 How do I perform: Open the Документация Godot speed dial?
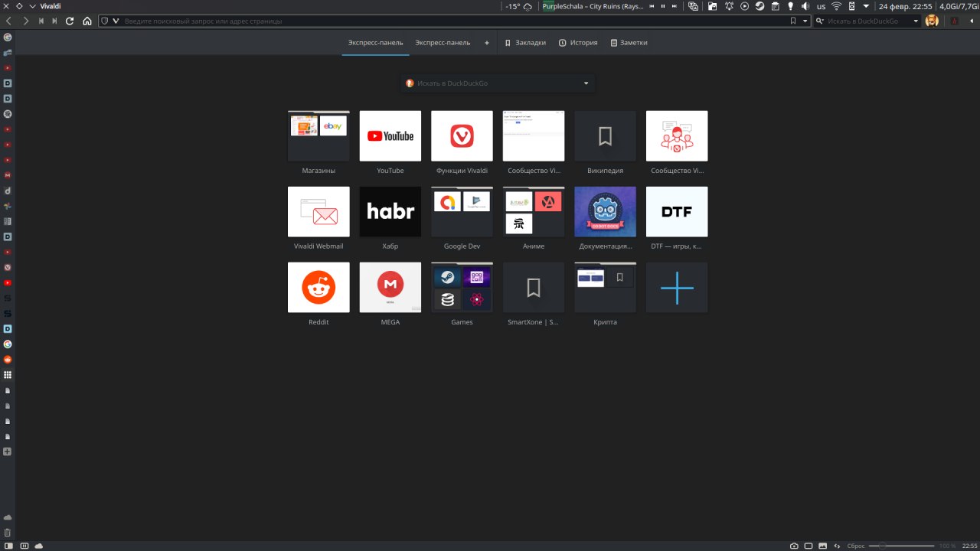(x=605, y=212)
